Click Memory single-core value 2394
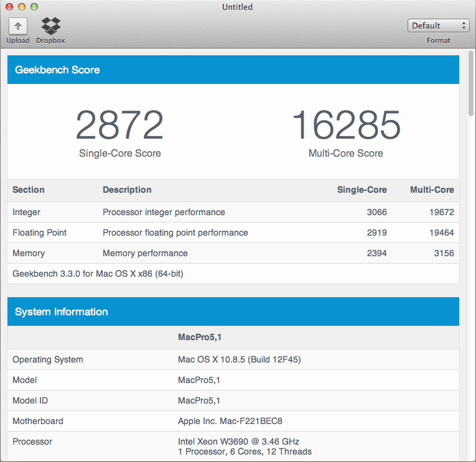 coord(376,253)
